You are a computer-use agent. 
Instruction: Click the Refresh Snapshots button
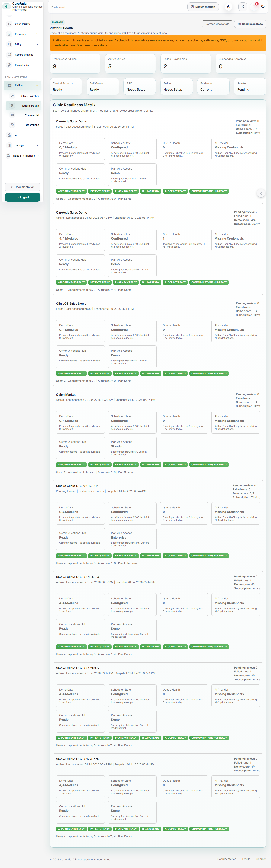pos(217,24)
